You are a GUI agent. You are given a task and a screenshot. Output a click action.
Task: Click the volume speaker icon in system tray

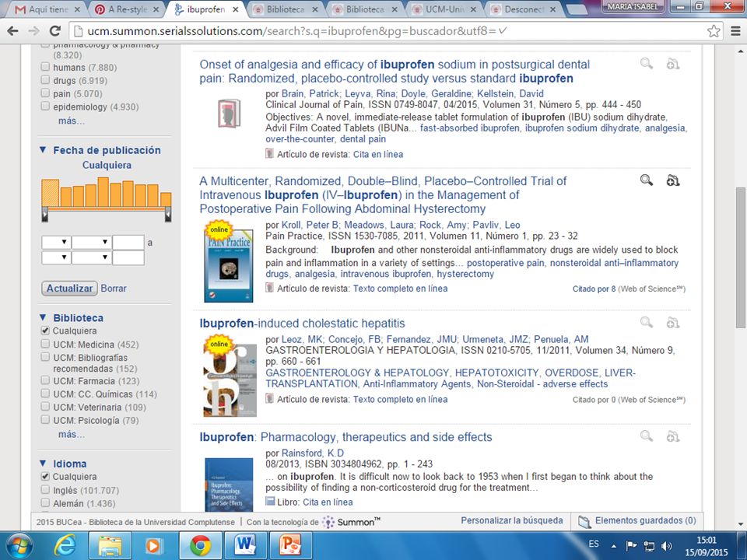(x=667, y=546)
